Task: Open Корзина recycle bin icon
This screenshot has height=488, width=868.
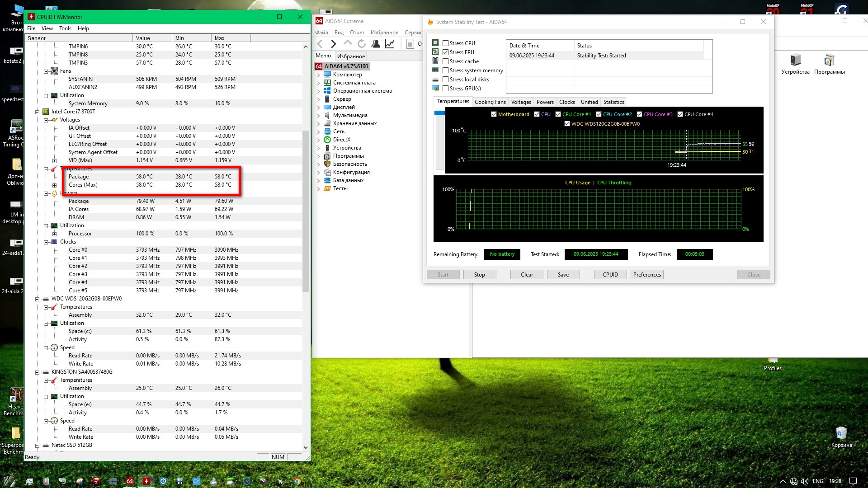Action: pyautogui.click(x=841, y=433)
